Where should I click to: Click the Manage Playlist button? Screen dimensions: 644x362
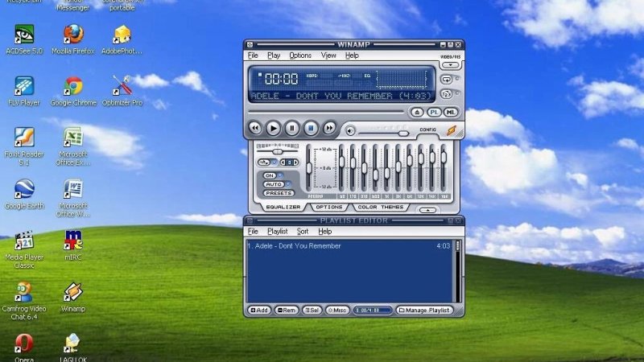point(424,310)
